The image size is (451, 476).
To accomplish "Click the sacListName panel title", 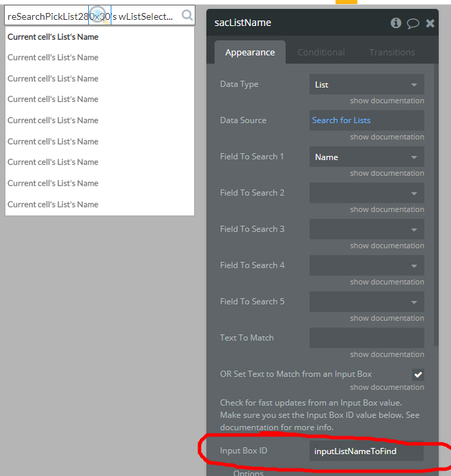I will (243, 23).
